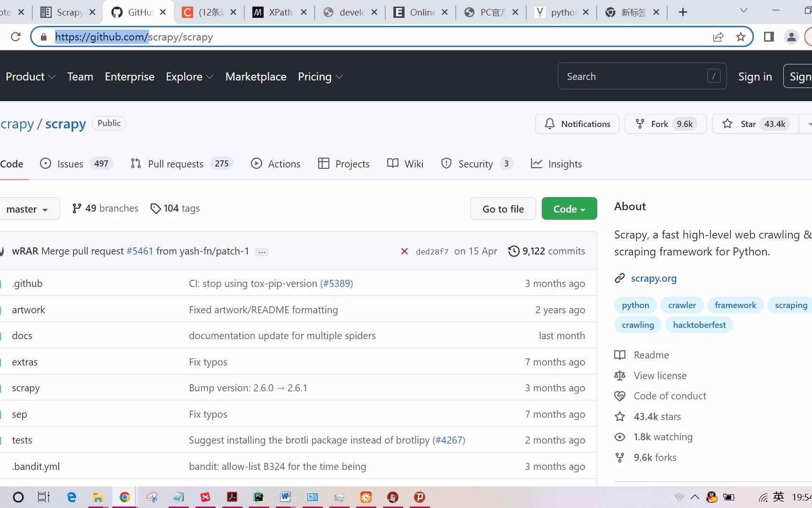Click the lock icon in address bar

44,37
